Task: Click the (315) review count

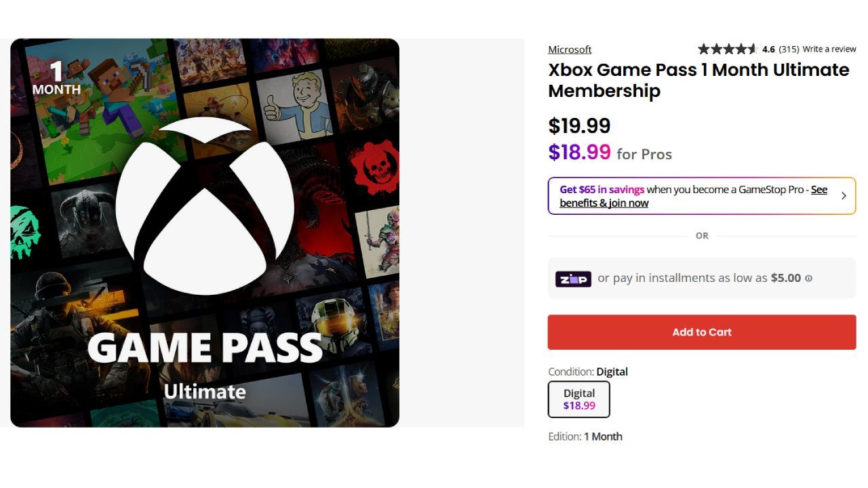Action: 788,49
